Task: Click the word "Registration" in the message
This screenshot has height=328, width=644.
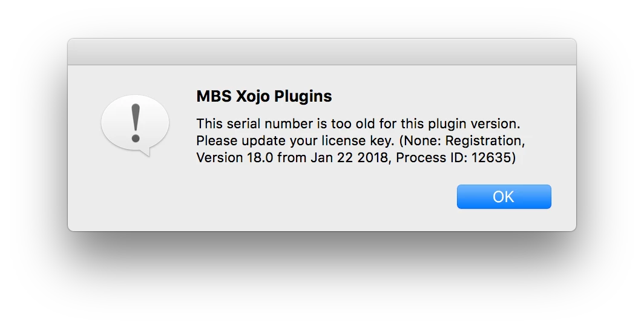Action: point(484,141)
